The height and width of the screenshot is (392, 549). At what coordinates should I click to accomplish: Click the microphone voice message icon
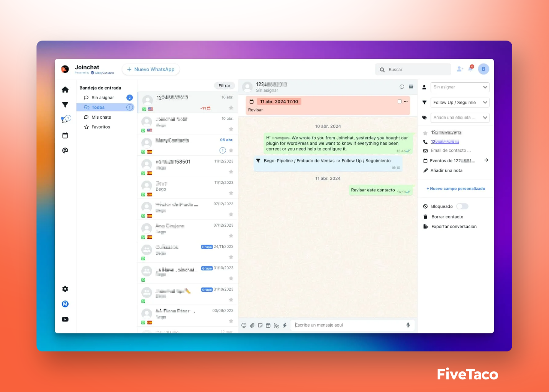point(408,325)
